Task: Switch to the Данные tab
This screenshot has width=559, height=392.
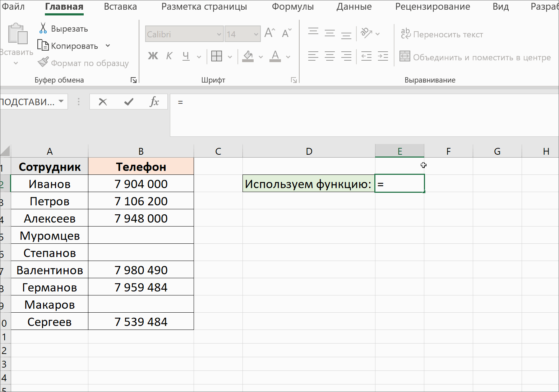Action: 354,6
